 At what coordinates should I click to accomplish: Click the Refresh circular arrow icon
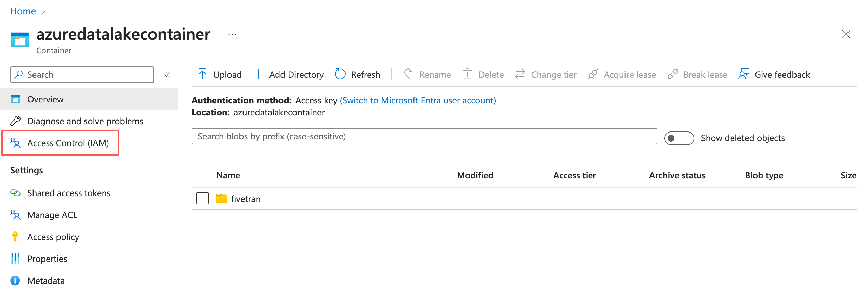[x=340, y=74]
